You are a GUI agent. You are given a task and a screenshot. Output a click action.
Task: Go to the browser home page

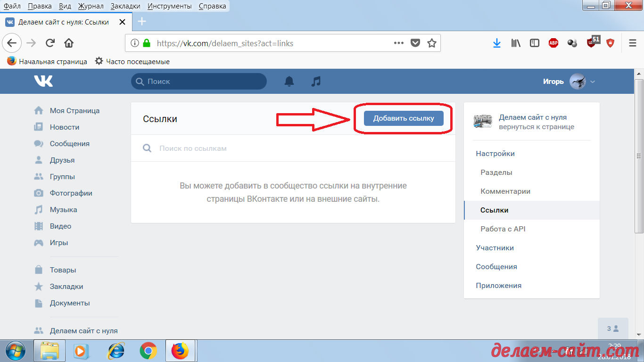pyautogui.click(x=69, y=43)
